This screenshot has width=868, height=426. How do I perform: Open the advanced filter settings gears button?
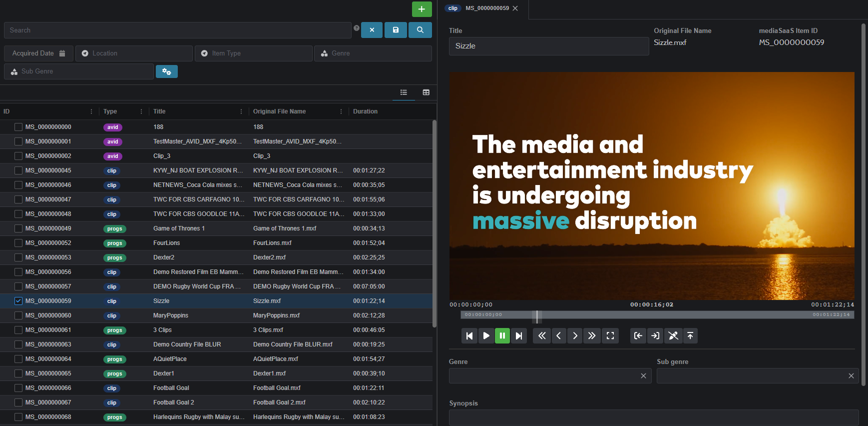pyautogui.click(x=167, y=71)
